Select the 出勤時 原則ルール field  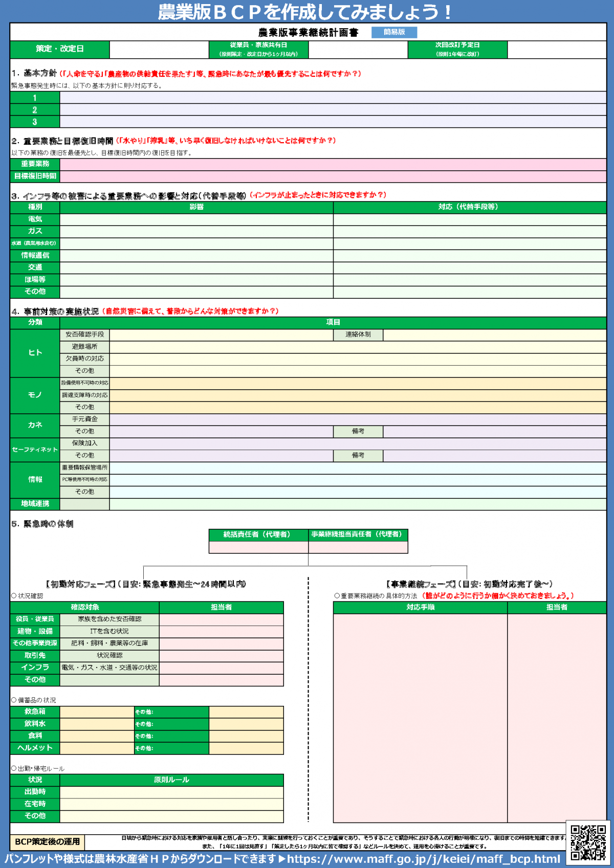point(171,792)
